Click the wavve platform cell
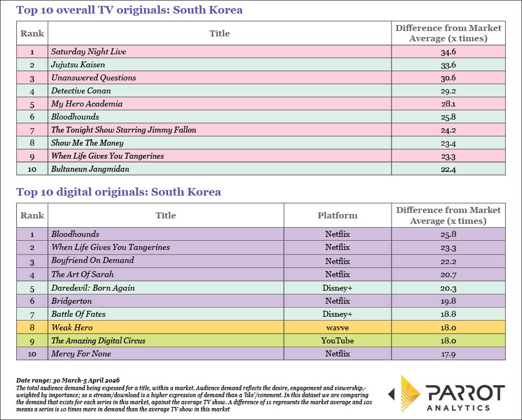Image resolution: width=522 pixels, height=420 pixels. [x=337, y=328]
